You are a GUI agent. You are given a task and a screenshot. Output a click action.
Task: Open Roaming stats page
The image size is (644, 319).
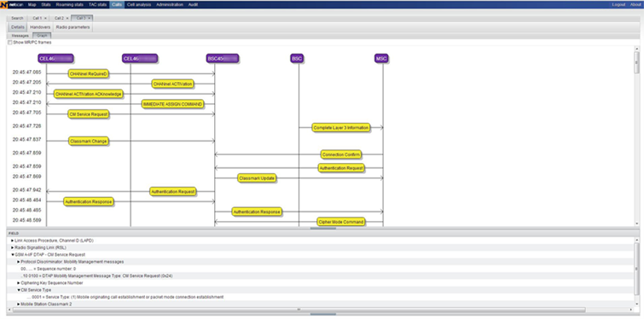tap(69, 4)
